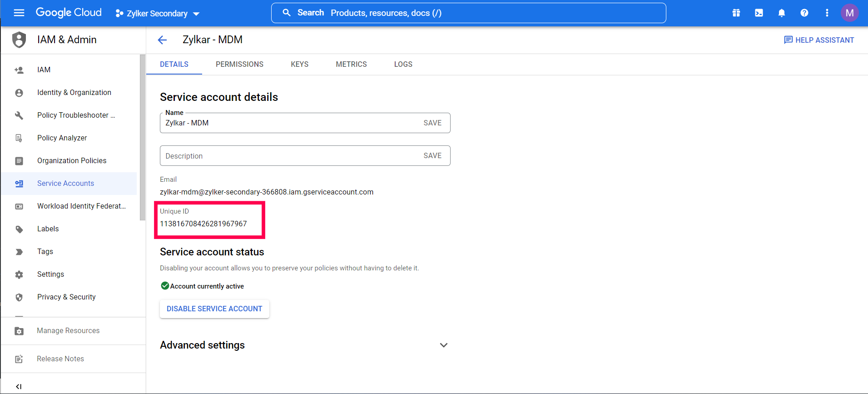Open the user account avatar M
Image resolution: width=868 pixels, height=394 pixels.
[850, 13]
